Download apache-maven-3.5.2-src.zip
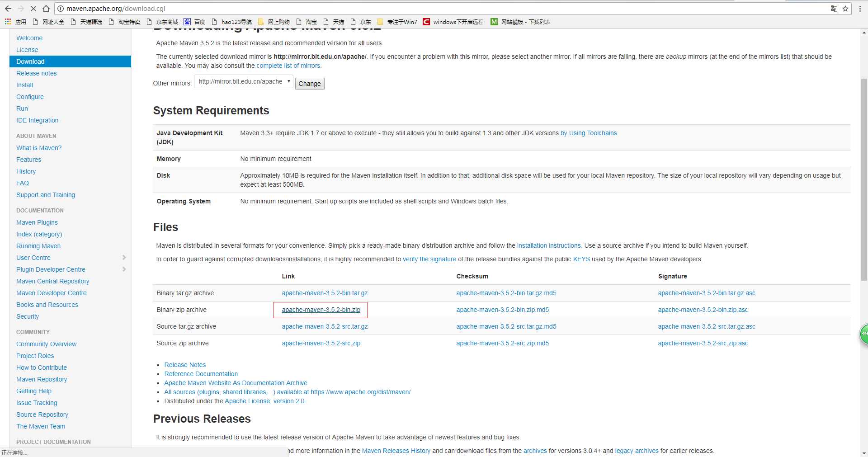The height and width of the screenshot is (457, 868). tap(321, 343)
